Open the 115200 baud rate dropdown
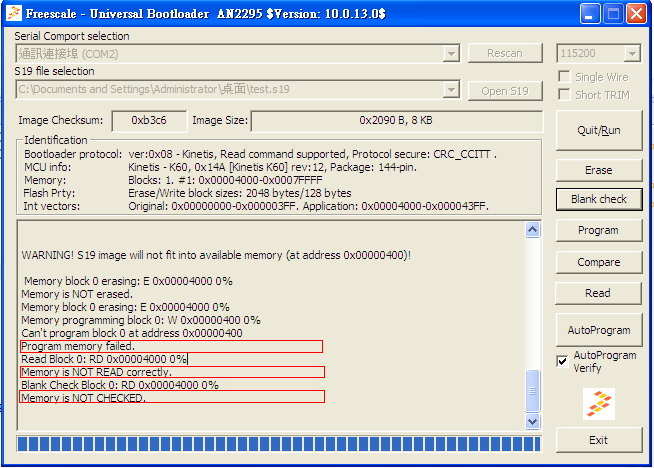The image size is (654, 468). [632, 53]
